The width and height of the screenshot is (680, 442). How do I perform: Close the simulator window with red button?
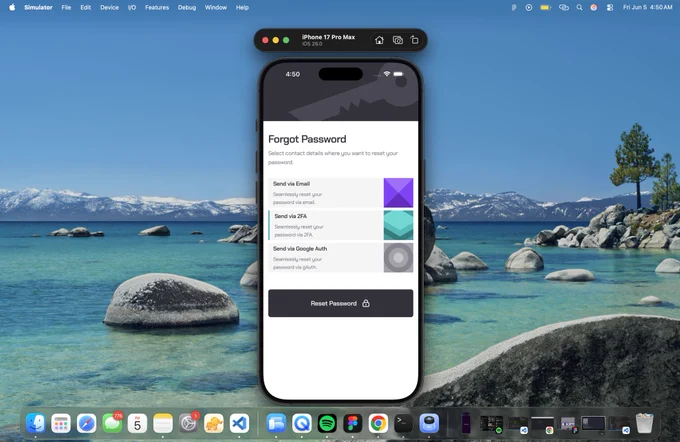click(x=265, y=40)
